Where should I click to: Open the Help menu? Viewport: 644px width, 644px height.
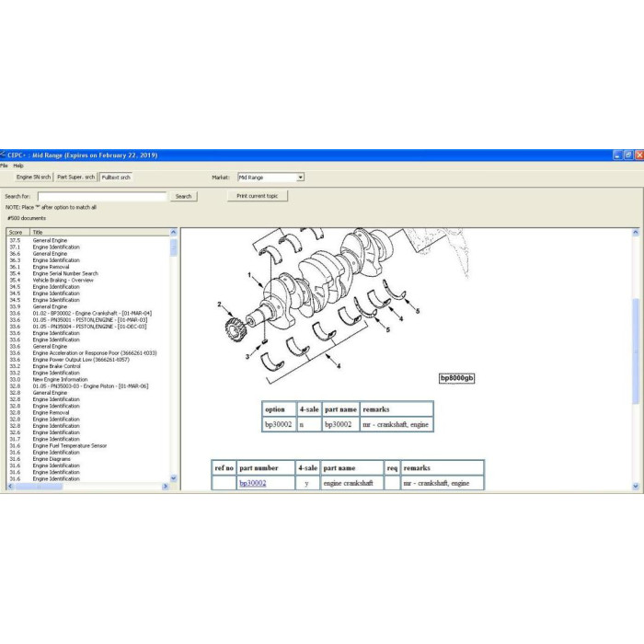coord(18,166)
